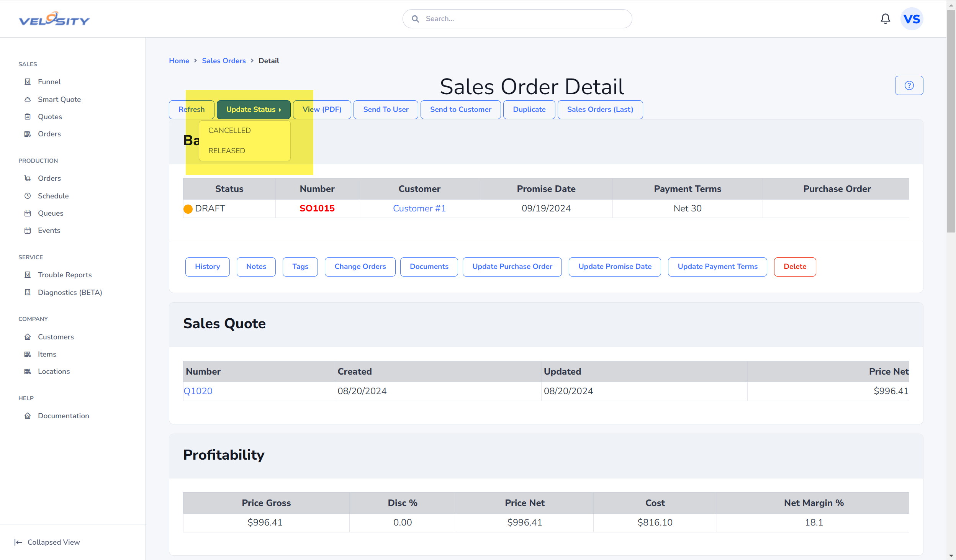
Task: Go to Home breadcrumb link
Action: [x=179, y=61]
